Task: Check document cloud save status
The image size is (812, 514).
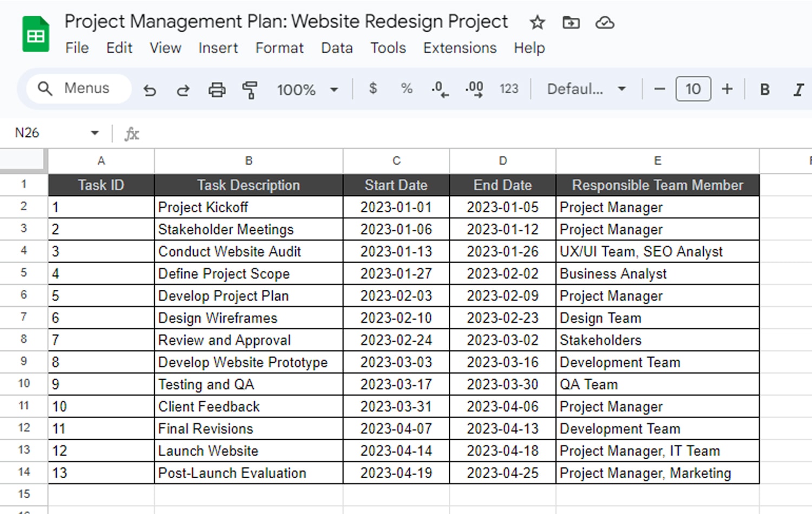Action: (x=605, y=23)
